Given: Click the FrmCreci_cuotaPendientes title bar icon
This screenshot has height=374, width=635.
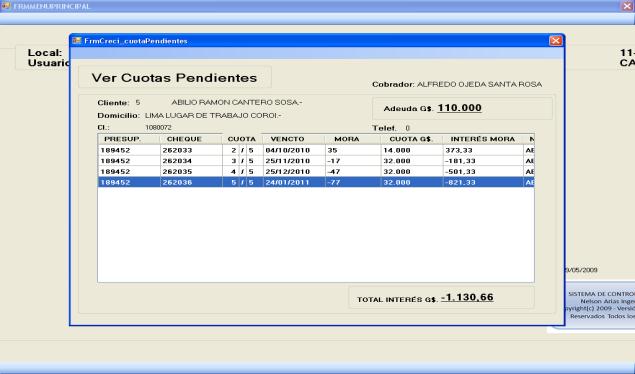Looking at the screenshot, I should (x=77, y=40).
